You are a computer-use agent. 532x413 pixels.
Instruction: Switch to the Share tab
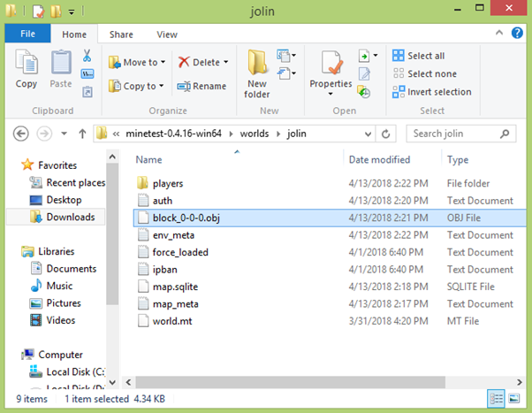point(121,34)
